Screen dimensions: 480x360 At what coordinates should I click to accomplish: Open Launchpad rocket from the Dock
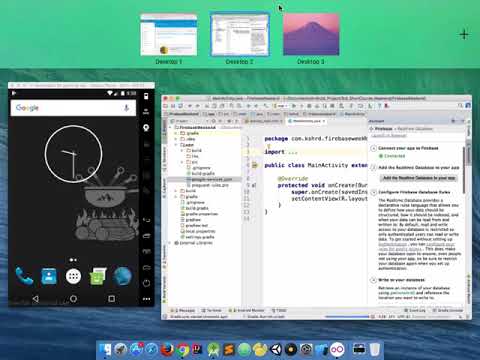[x=121, y=349]
